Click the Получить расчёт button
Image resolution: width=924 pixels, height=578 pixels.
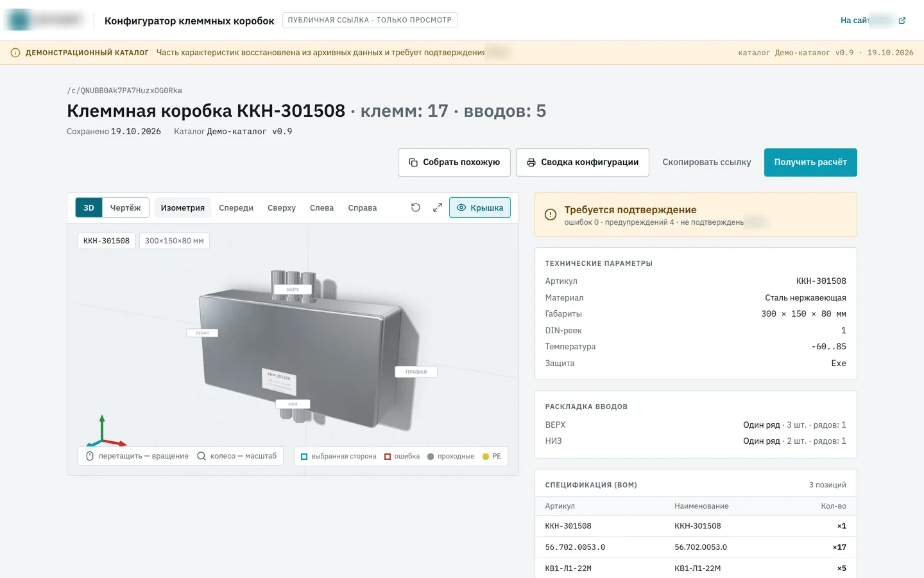[810, 162]
